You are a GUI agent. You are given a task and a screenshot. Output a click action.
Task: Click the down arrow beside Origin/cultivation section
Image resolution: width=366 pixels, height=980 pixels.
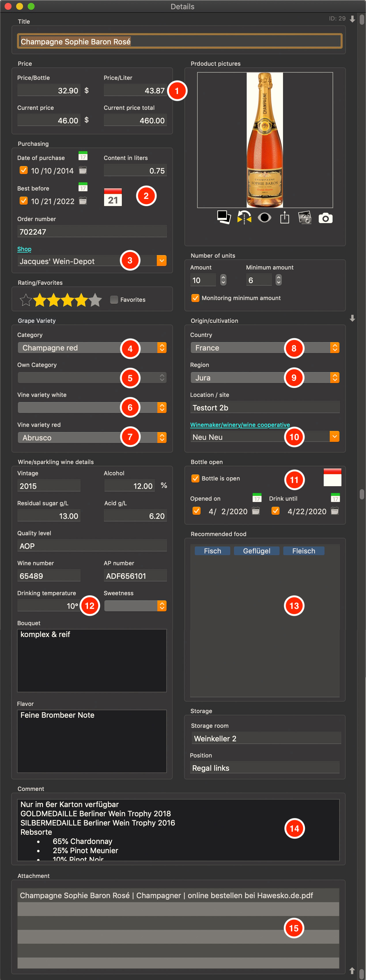tap(352, 318)
